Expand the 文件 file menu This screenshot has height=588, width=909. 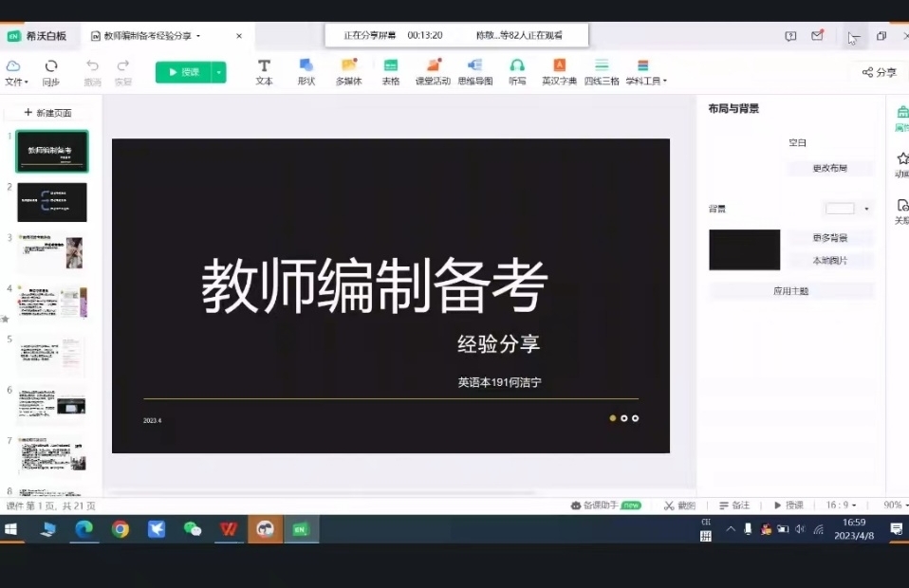[15, 72]
